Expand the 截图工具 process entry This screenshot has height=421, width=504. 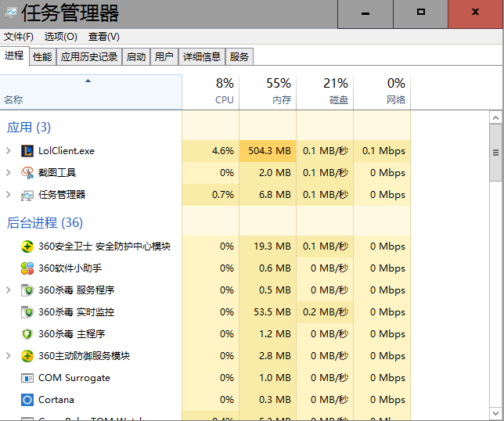[x=9, y=173]
